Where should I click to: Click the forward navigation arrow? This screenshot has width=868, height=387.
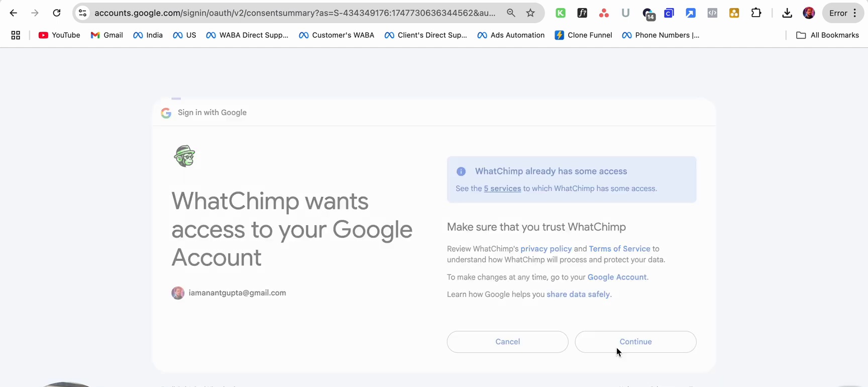[x=35, y=13]
